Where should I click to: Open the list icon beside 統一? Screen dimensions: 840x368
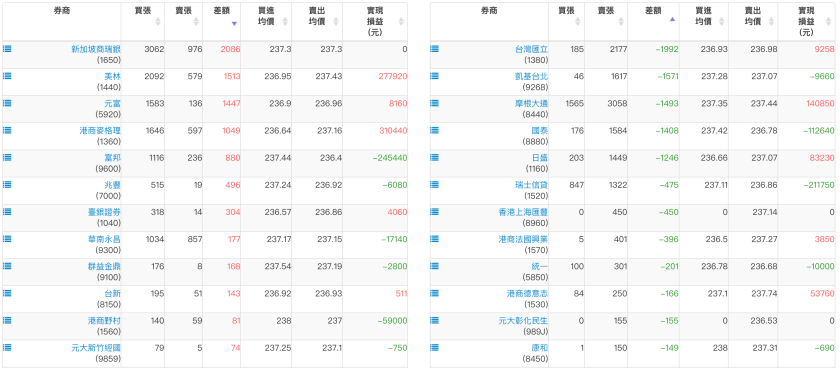[434, 266]
